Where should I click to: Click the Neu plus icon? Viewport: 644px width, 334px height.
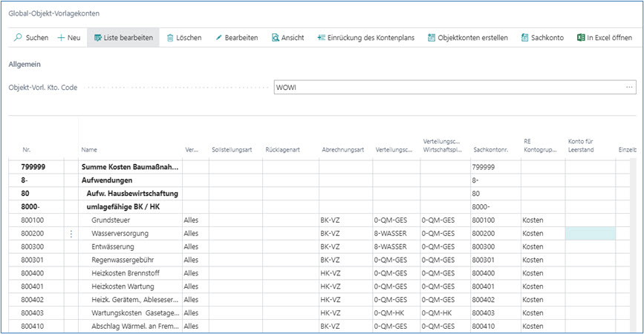tap(62, 38)
